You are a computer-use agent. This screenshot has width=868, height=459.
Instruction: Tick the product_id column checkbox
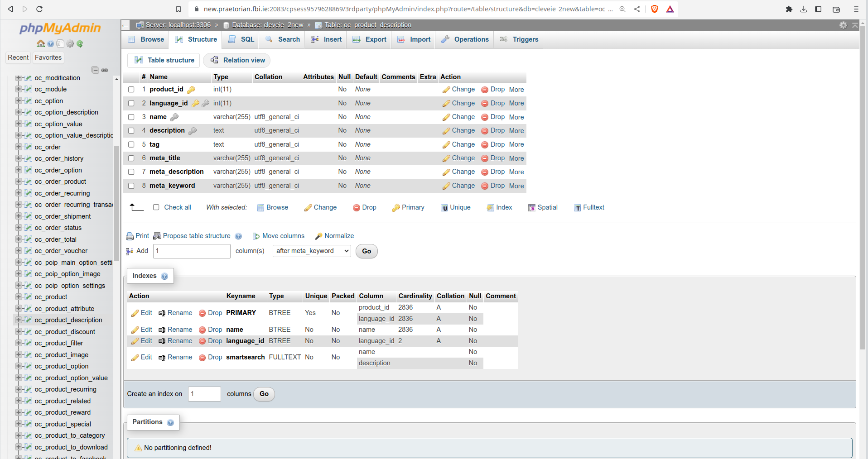[131, 90]
